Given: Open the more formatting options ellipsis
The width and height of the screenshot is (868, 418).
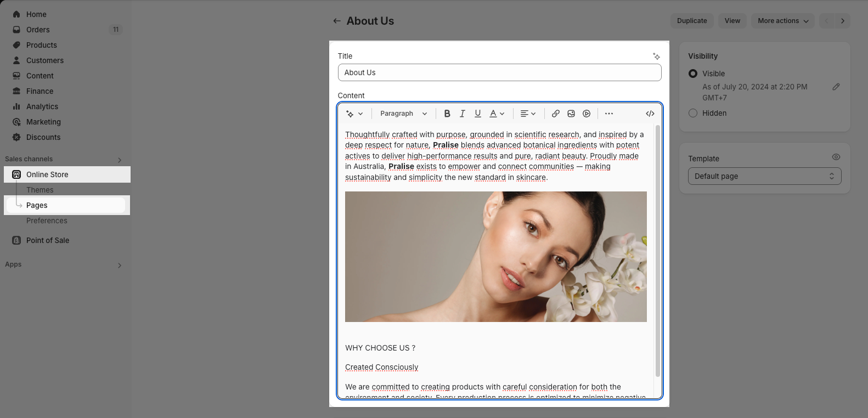Looking at the screenshot, I should 609,114.
